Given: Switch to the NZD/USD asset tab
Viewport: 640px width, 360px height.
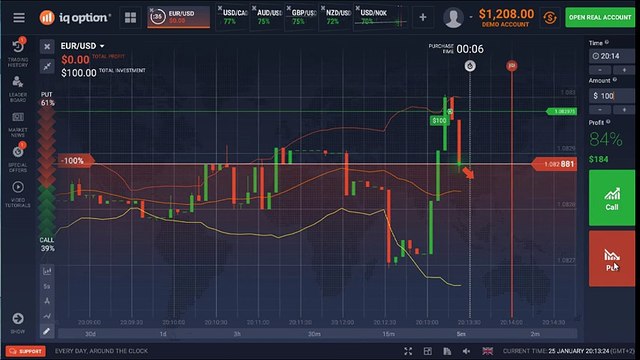Looking at the screenshot, I should click(337, 17).
